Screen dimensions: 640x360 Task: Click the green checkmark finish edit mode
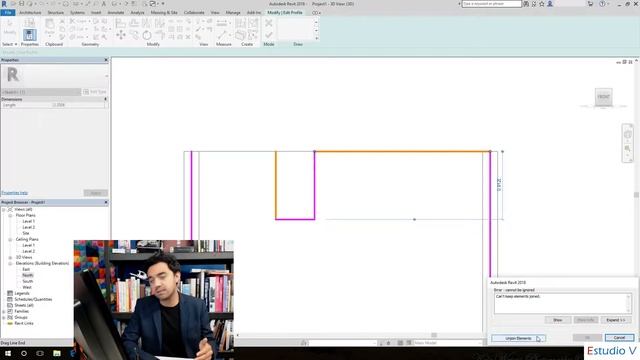coord(269,35)
